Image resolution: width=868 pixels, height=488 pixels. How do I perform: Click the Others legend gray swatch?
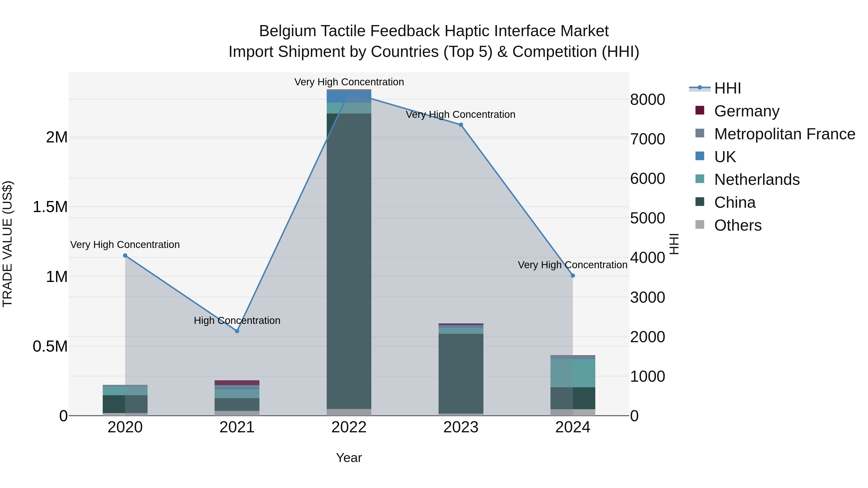[x=699, y=225]
